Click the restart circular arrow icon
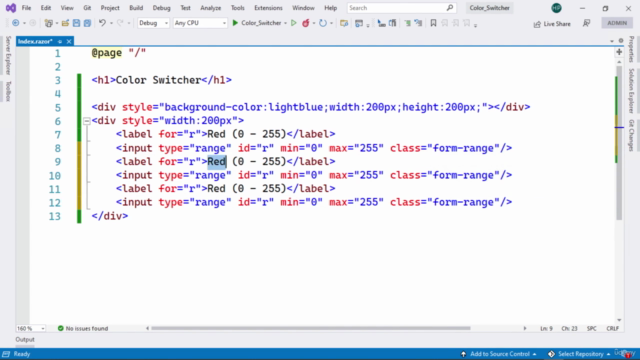The width and height of the screenshot is (640, 360). pos(323,23)
